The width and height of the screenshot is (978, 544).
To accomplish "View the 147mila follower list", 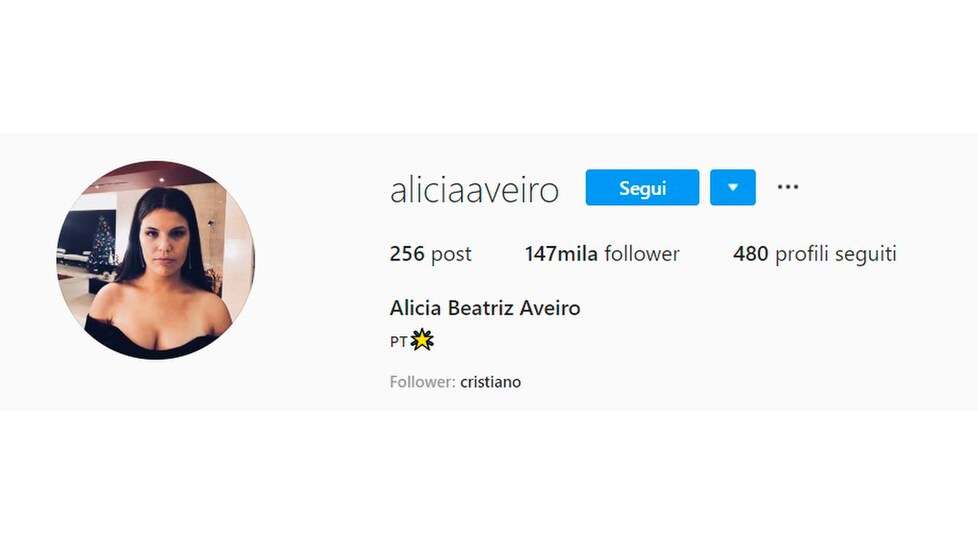I will [602, 254].
